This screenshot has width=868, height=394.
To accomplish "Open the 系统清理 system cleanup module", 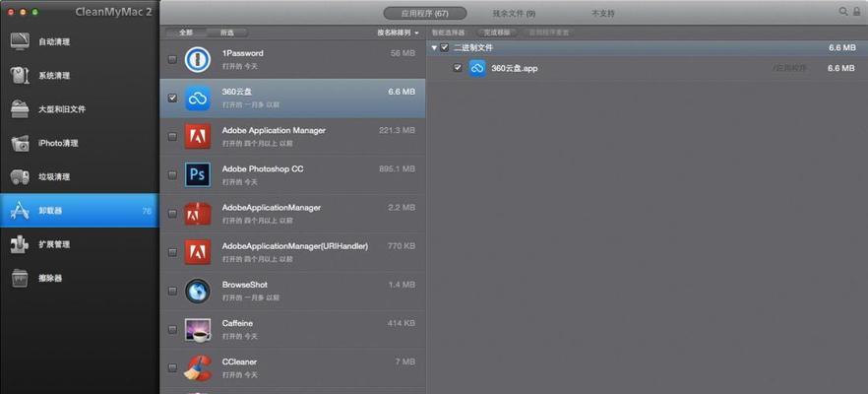I will point(79,76).
